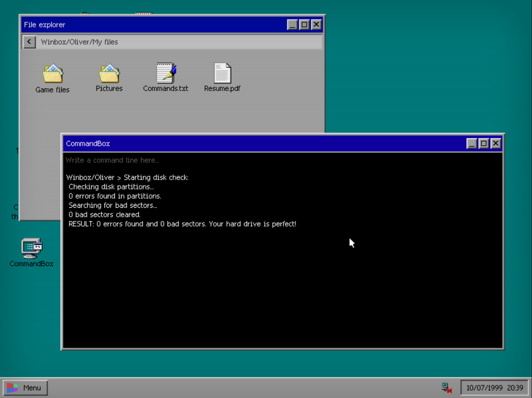
Task: Launch CommandBox from the desktop icon
Action: pos(31,251)
